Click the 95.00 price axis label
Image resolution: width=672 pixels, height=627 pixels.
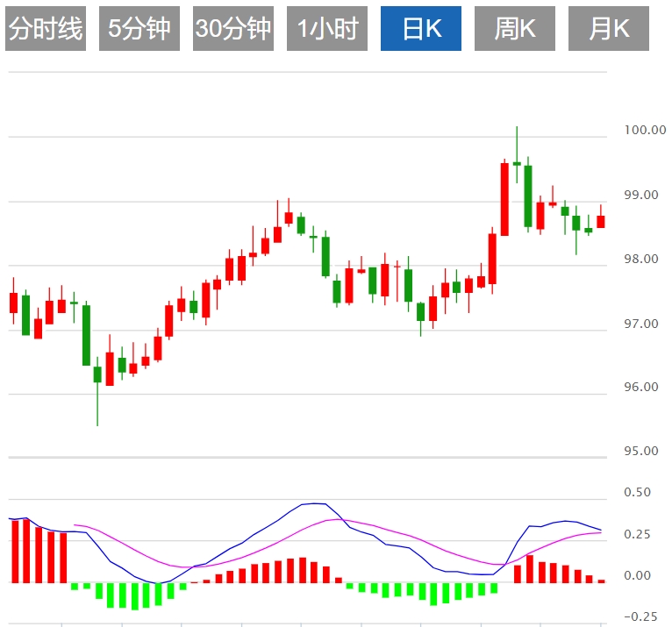tap(641, 451)
